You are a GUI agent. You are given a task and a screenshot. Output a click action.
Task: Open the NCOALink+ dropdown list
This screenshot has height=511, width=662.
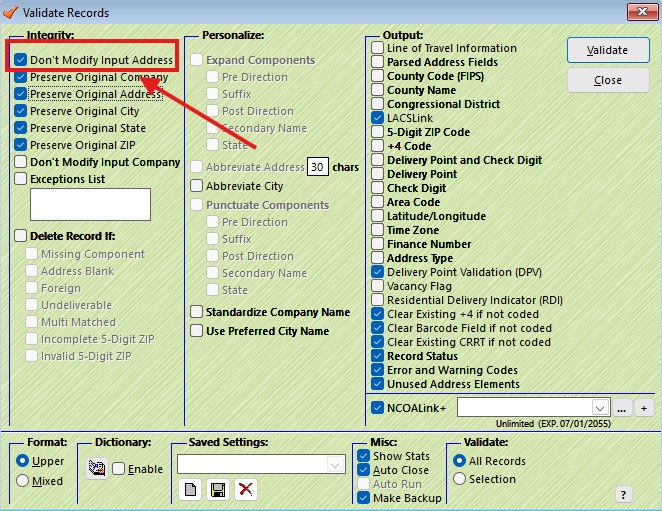[600, 408]
